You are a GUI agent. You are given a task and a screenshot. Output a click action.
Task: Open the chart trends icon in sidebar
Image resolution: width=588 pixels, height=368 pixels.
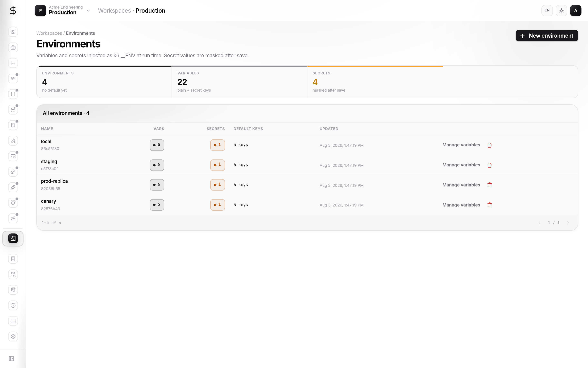(x=13, y=218)
